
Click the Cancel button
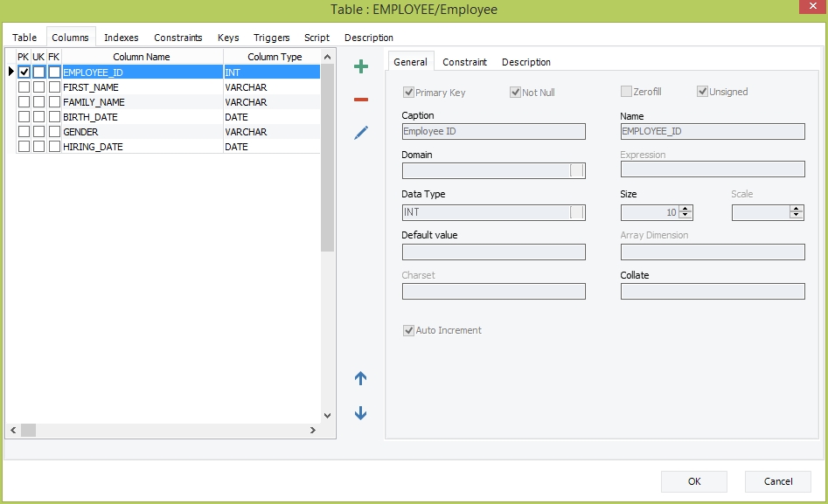[777, 481]
